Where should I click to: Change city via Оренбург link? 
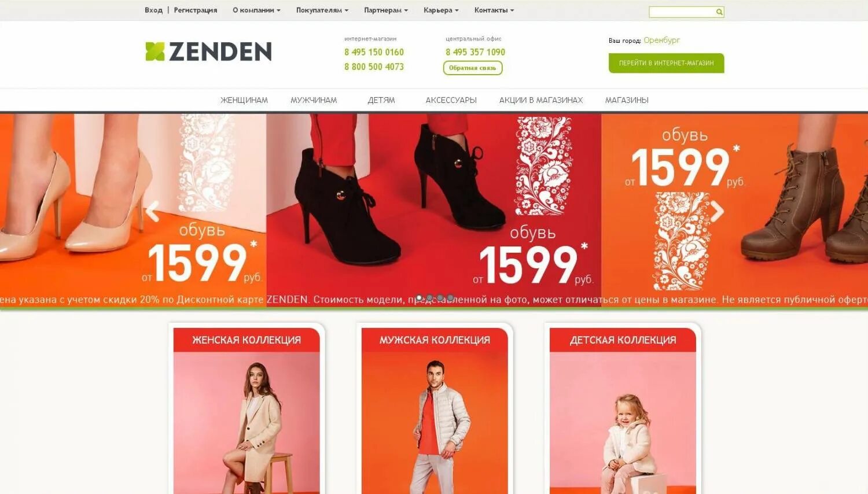[x=662, y=40]
